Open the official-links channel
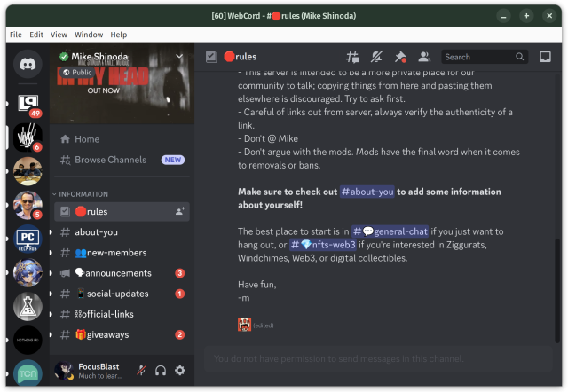 click(x=122, y=314)
